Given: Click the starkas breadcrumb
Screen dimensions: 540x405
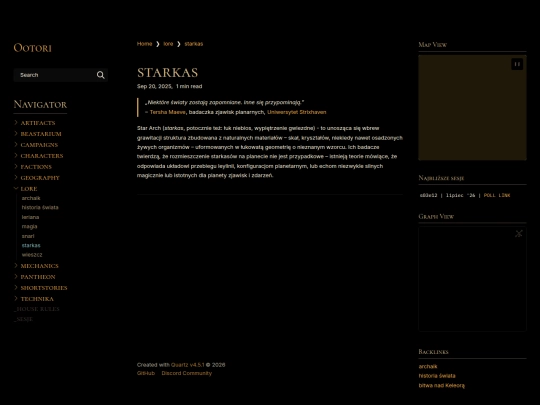Looking at the screenshot, I should click(194, 44).
